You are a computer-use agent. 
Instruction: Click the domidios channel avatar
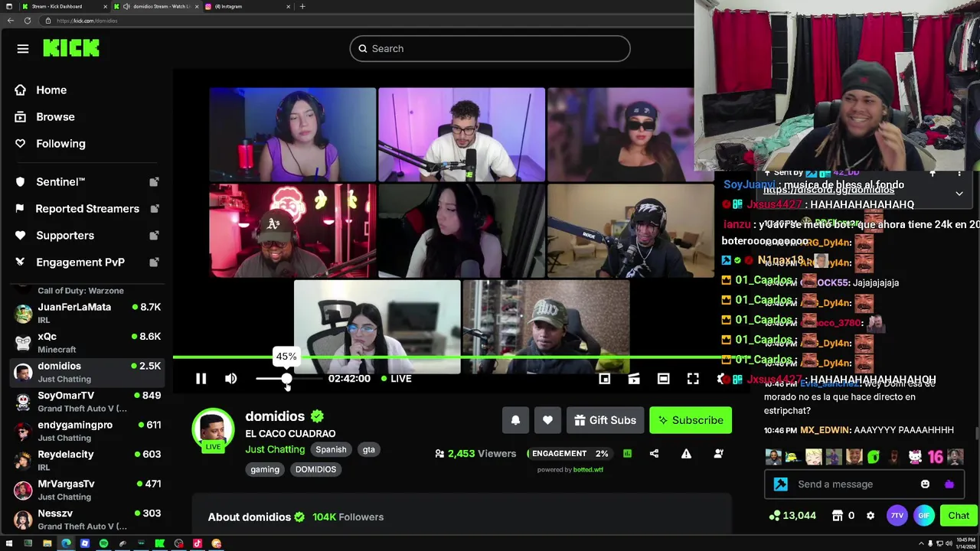click(213, 429)
